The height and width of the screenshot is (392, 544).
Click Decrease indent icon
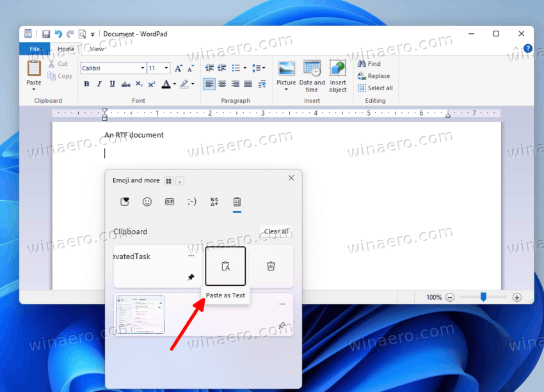pyautogui.click(x=209, y=68)
